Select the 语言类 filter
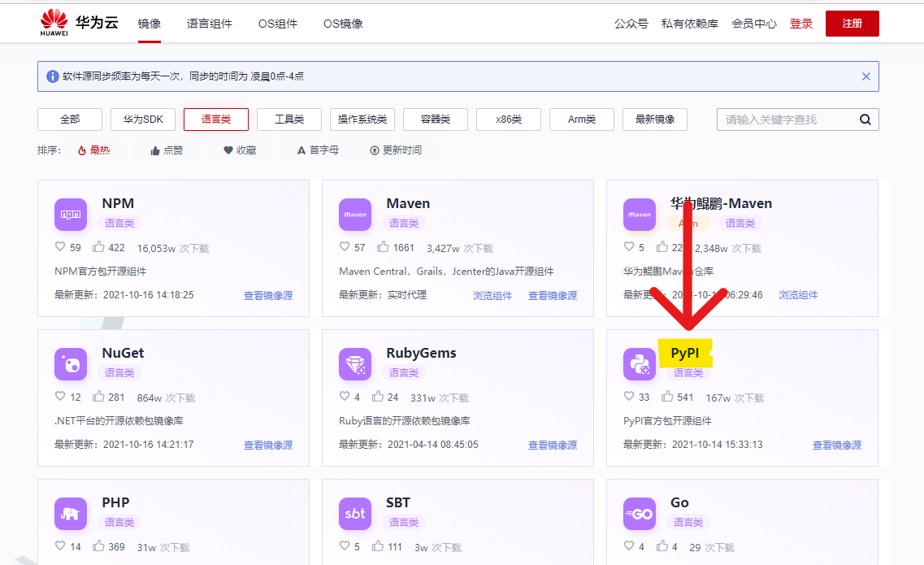The height and width of the screenshot is (565, 924). 215,120
